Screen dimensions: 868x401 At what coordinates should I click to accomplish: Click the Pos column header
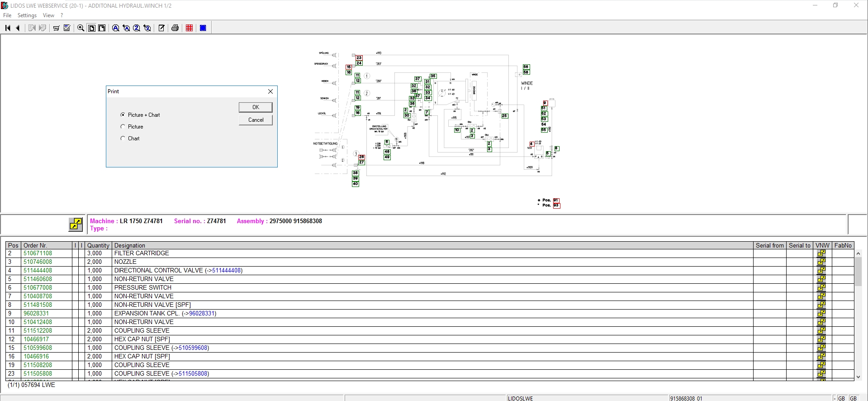13,245
